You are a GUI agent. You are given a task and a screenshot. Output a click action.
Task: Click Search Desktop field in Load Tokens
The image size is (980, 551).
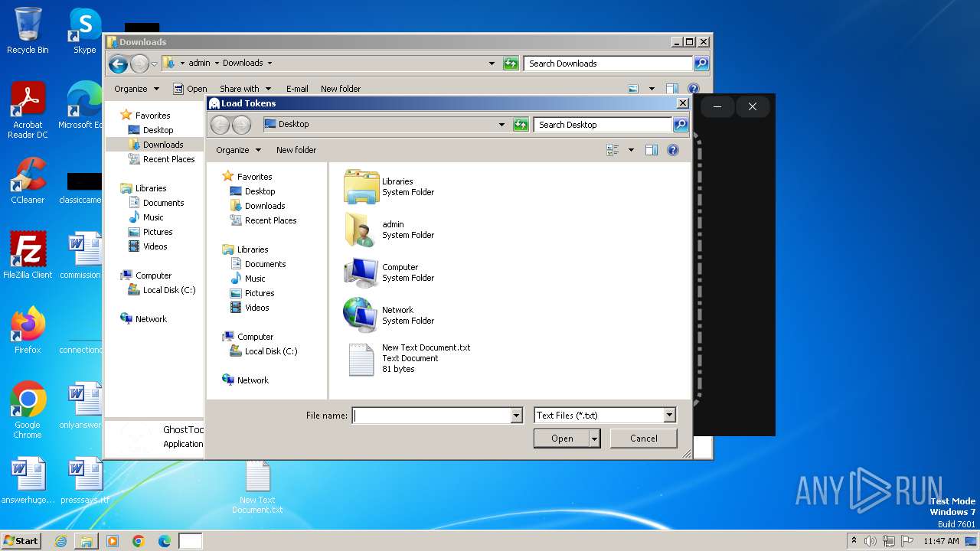click(x=603, y=125)
